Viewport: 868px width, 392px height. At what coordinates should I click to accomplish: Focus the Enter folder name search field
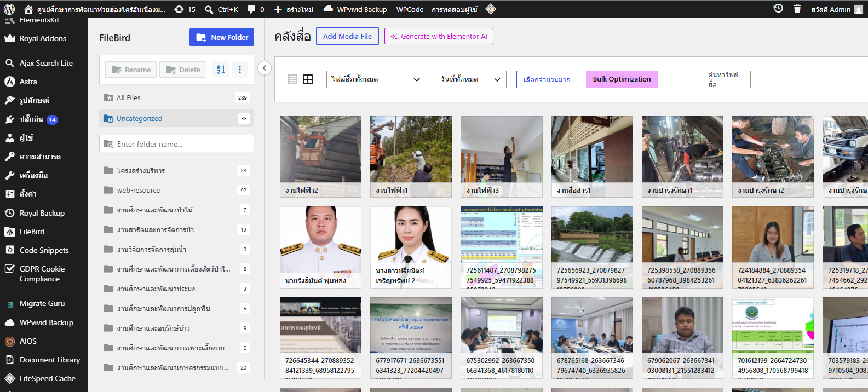point(176,144)
